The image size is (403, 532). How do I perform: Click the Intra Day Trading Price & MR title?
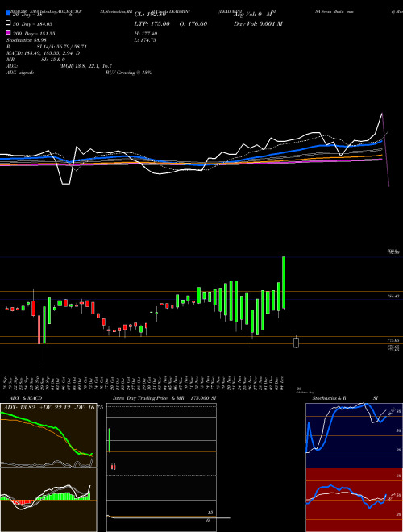(165, 398)
